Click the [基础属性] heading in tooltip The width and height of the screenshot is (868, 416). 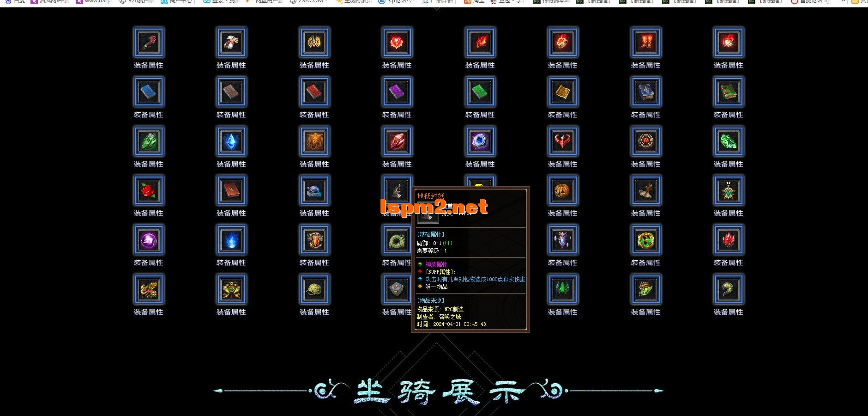click(x=430, y=235)
